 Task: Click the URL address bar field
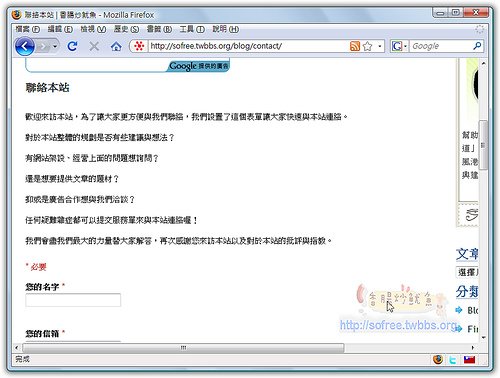(248, 46)
